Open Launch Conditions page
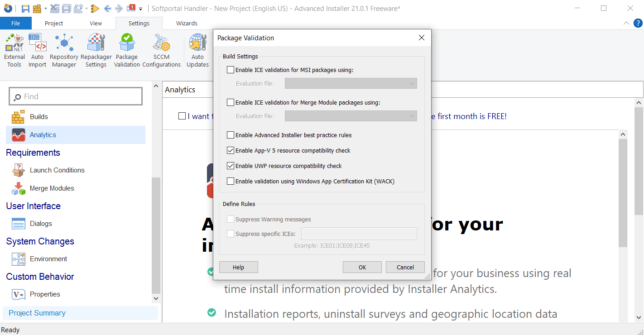 [x=76, y=170]
